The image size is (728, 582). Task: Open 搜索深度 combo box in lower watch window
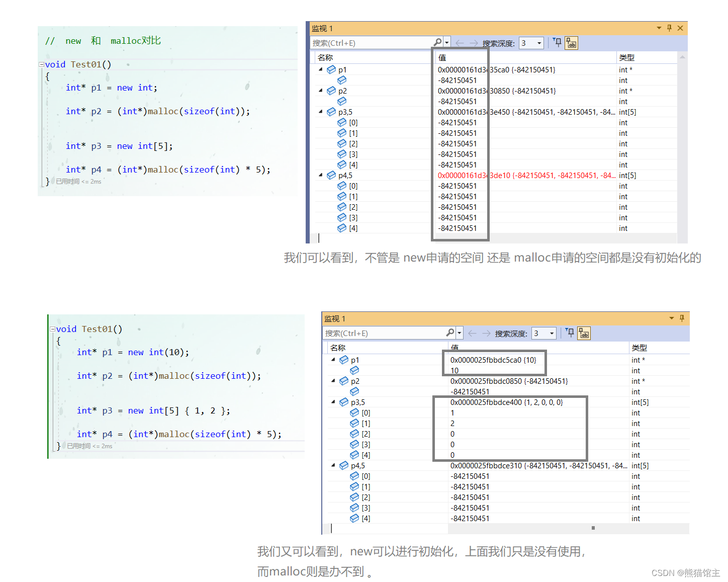click(544, 334)
